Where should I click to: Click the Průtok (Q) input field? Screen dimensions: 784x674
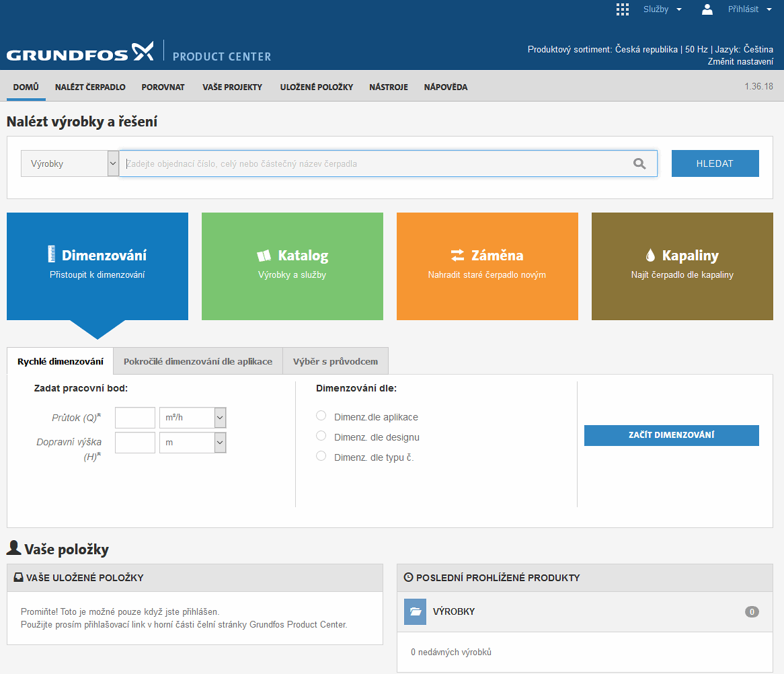click(x=135, y=418)
